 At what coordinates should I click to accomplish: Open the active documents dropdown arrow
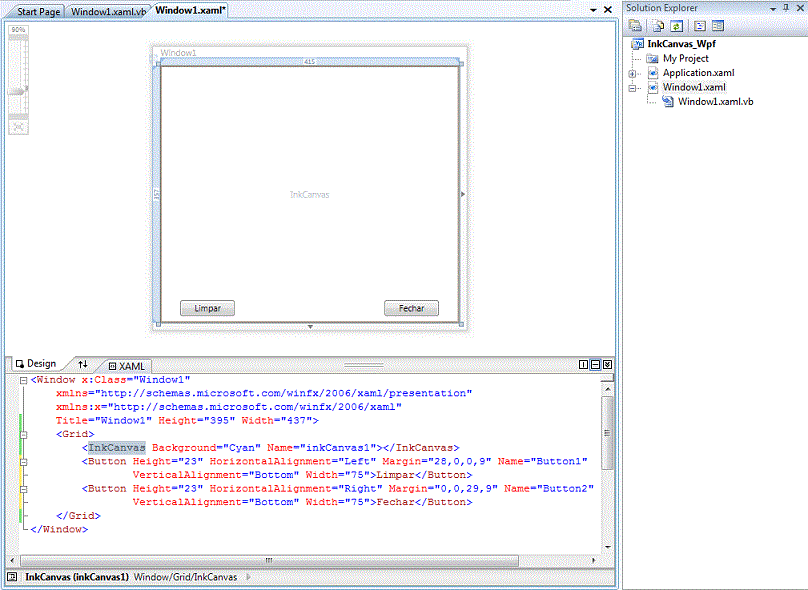click(593, 10)
